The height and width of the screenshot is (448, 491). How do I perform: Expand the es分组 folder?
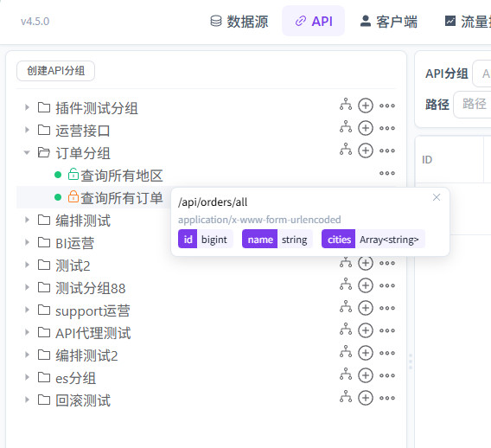point(28,377)
